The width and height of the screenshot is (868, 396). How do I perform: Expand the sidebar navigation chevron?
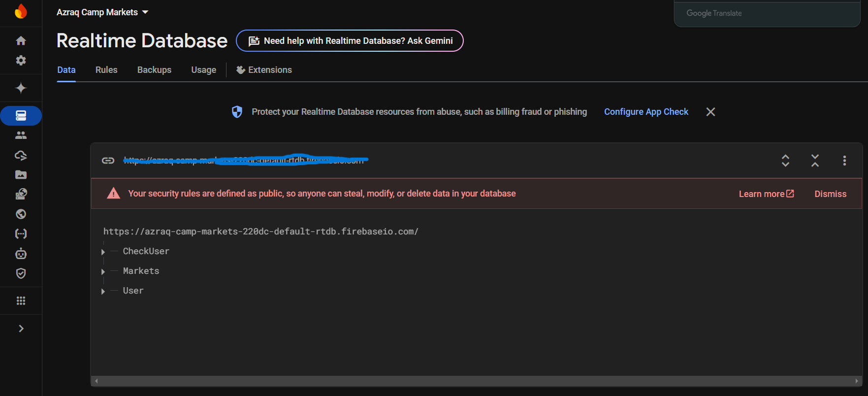tap(21, 329)
